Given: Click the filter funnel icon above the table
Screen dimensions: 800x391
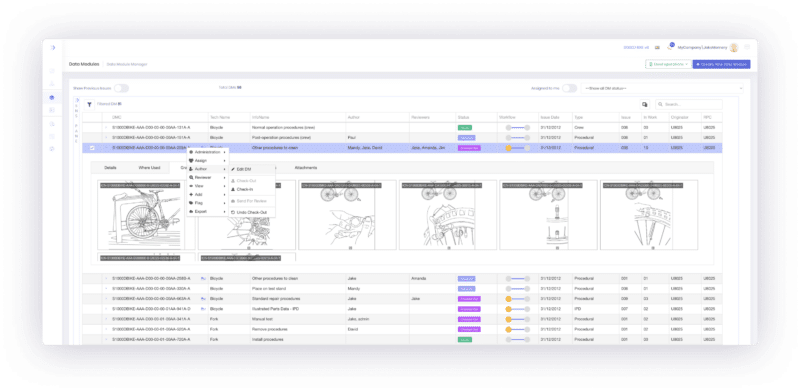Looking at the screenshot, I should pyautogui.click(x=89, y=104).
